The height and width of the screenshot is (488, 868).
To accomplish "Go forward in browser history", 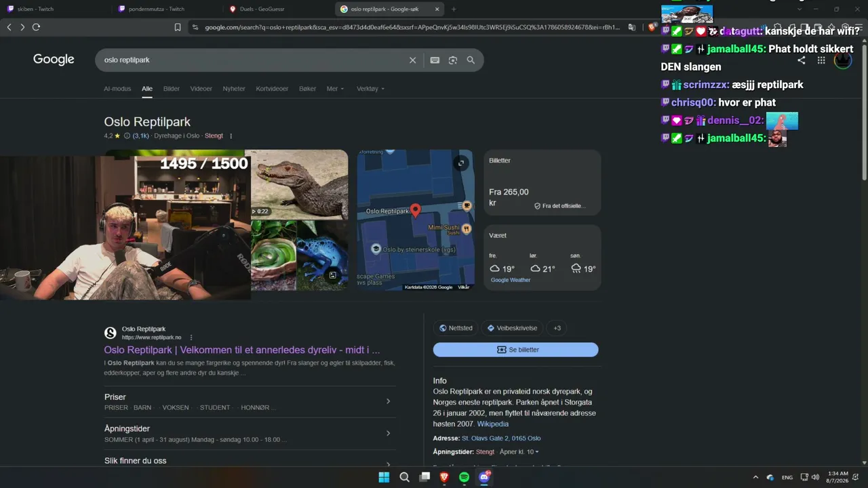I will (x=22, y=27).
